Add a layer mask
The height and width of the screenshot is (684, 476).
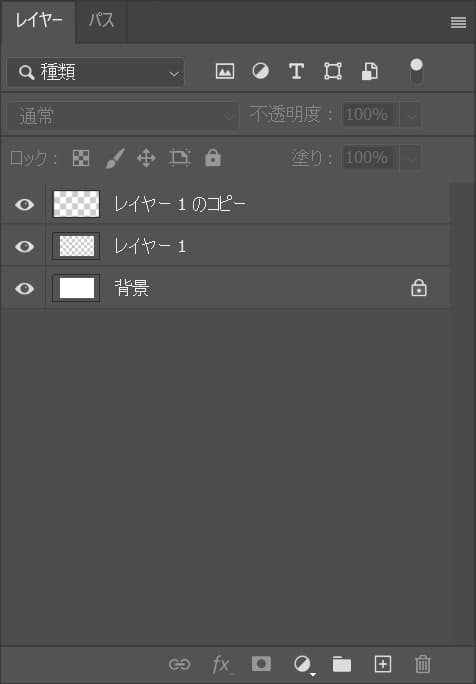261,664
